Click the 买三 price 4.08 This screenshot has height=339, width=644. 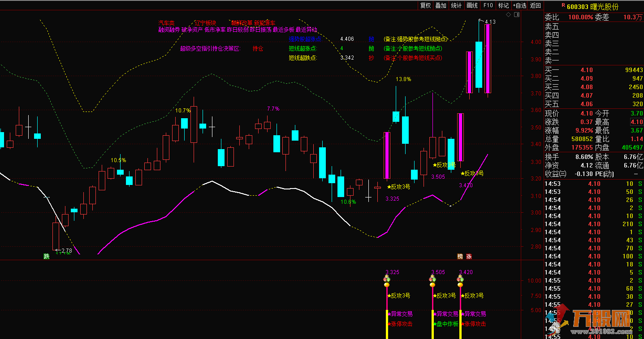tap(586, 87)
